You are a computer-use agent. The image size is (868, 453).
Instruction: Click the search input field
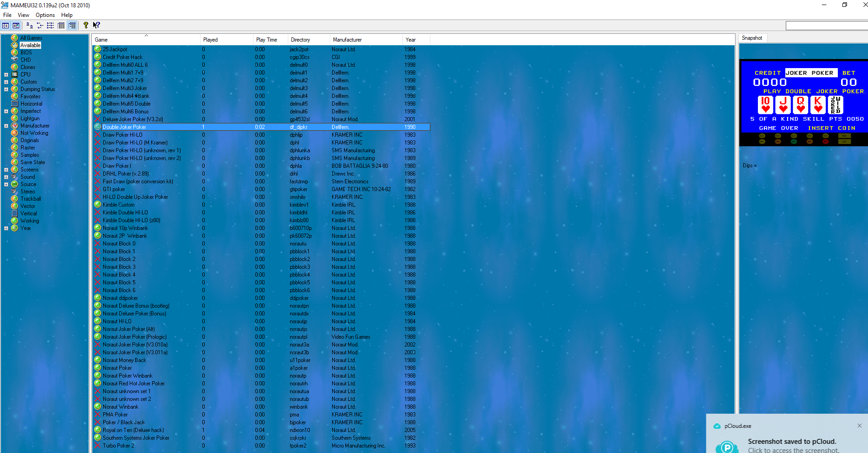point(826,26)
